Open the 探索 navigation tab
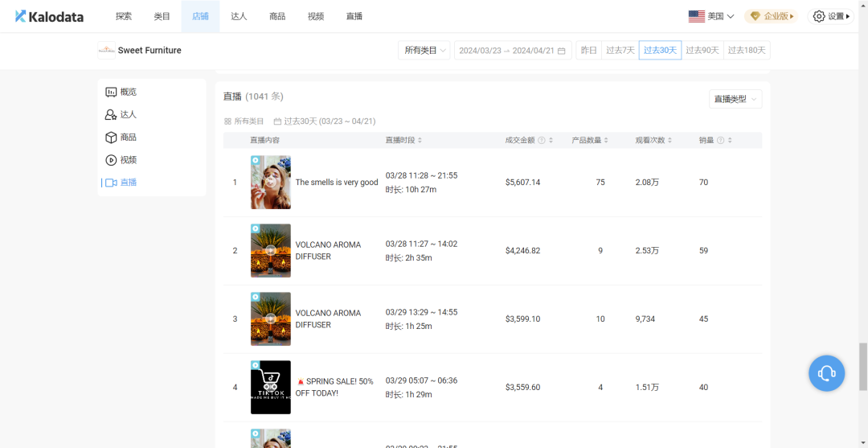Screen dimensions: 868x448 click(124, 17)
